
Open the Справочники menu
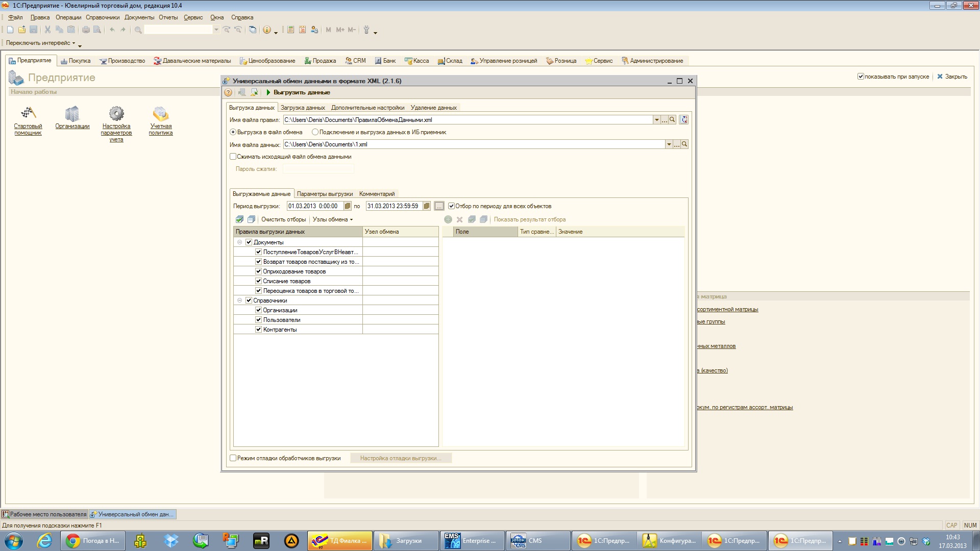[103, 17]
